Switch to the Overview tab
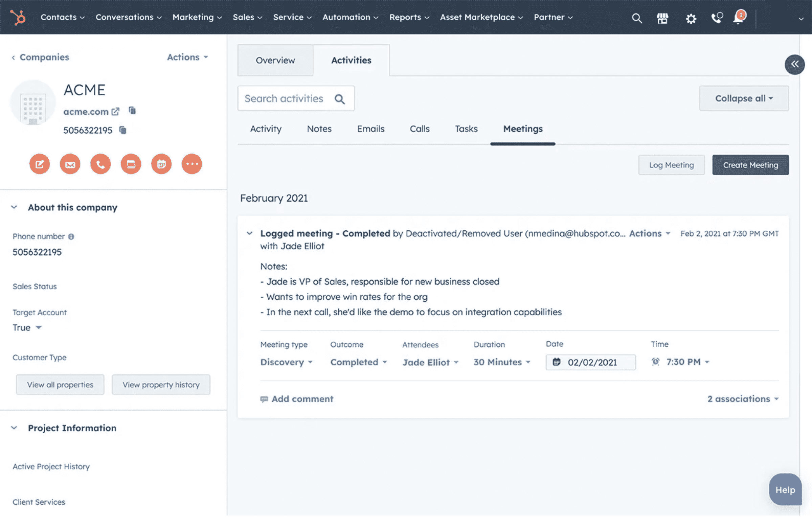Viewport: 812px width, 527px height. coord(275,60)
